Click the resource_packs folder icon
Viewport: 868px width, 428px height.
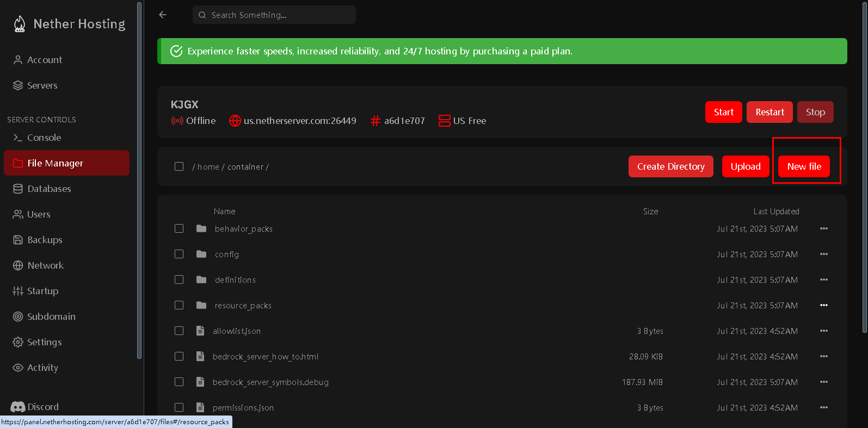tap(201, 305)
